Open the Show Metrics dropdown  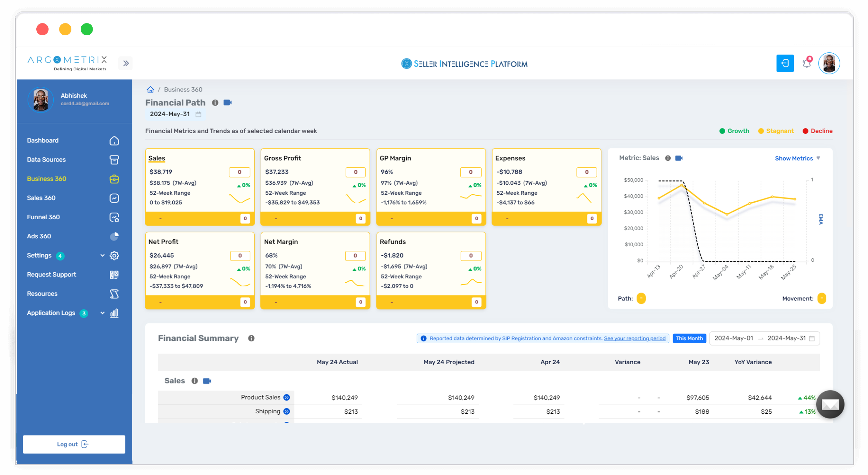797,158
